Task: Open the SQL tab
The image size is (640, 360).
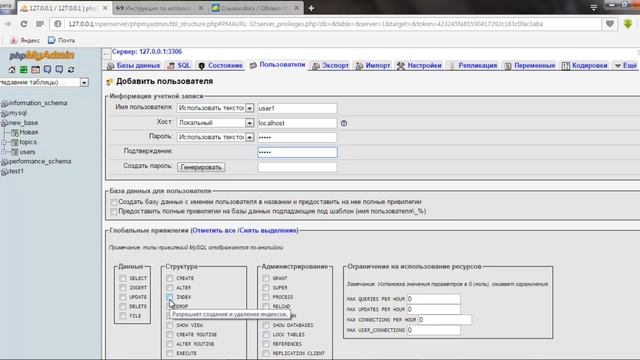Action: coord(179,65)
